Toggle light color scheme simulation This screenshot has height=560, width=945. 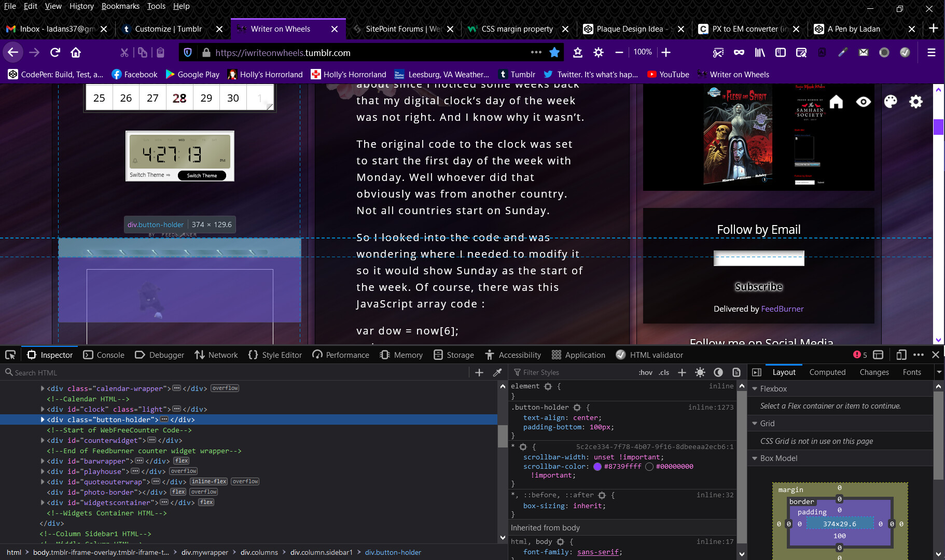point(700,372)
